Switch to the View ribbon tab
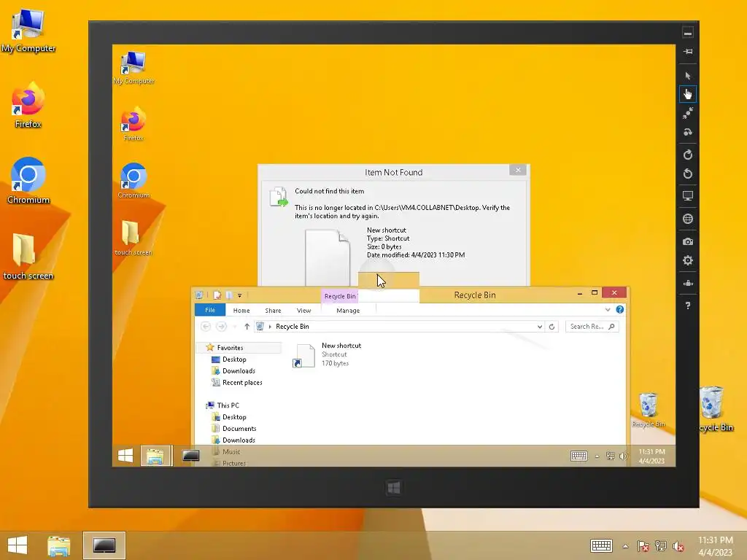 pos(304,311)
